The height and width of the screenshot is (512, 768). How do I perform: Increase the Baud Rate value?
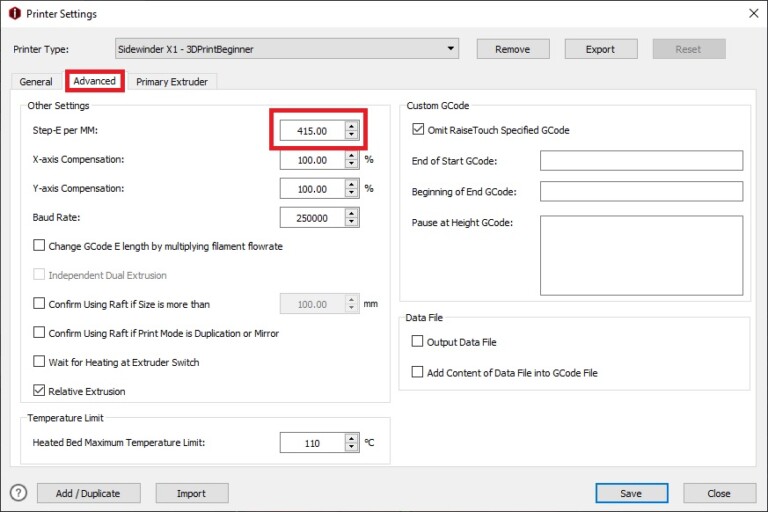pos(352,213)
